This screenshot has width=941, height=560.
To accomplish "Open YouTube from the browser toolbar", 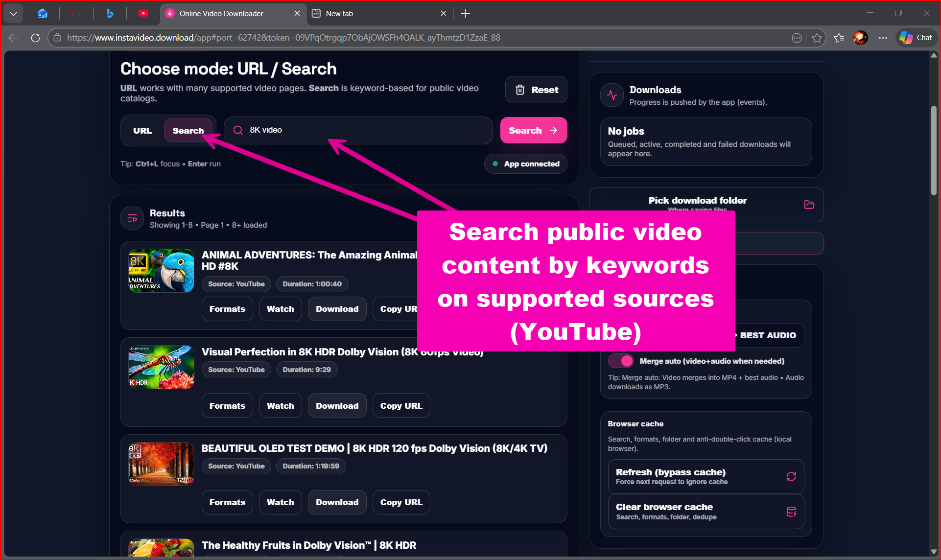I will (143, 13).
